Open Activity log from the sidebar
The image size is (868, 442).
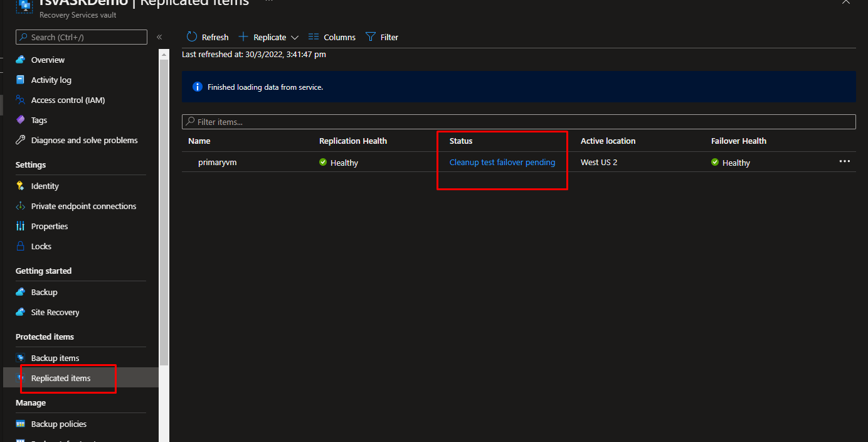point(21,80)
